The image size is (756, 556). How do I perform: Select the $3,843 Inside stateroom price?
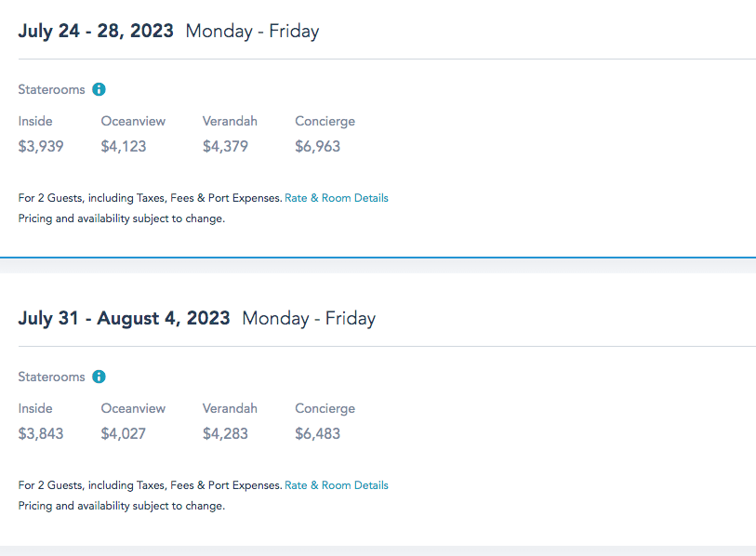41,433
